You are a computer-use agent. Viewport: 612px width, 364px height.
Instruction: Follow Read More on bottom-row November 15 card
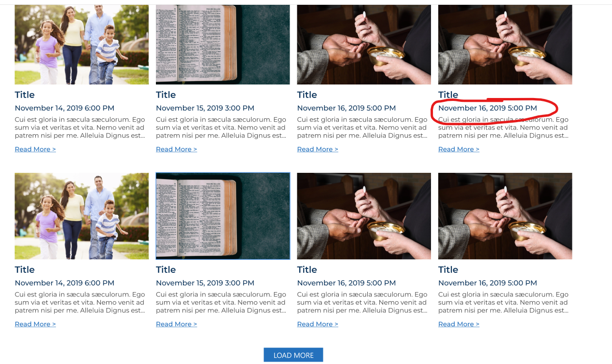(176, 324)
